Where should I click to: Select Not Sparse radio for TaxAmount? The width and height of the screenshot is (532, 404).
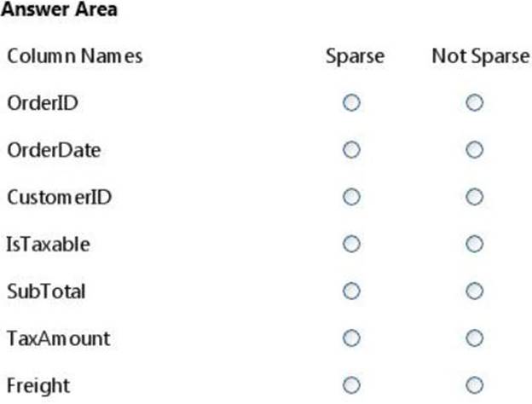475,338
